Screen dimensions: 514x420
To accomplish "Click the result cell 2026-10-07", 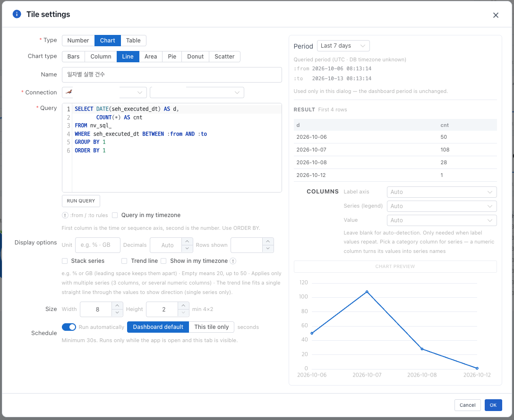I will (311, 150).
